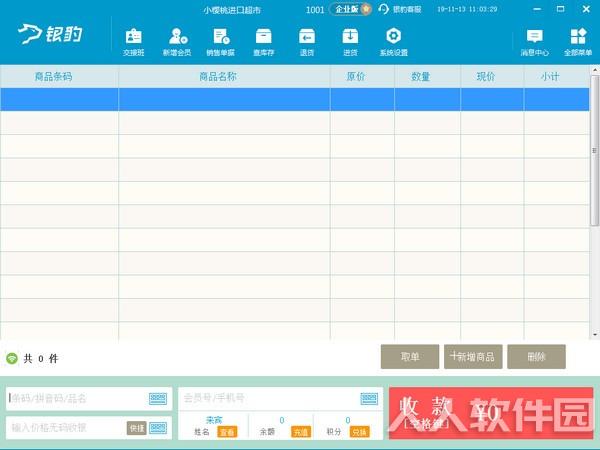Click the orange 查看 button next to 姓名
This screenshot has height=450, width=600.
227,432
